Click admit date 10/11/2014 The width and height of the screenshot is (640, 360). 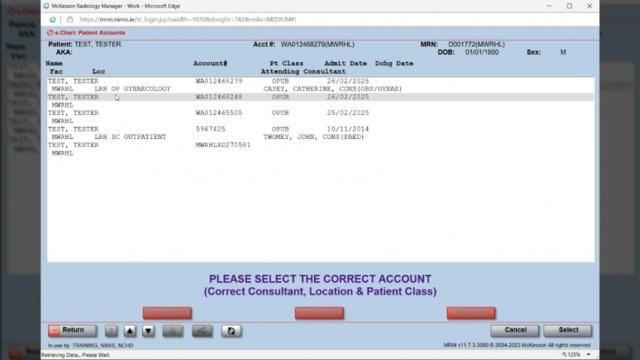(x=348, y=129)
